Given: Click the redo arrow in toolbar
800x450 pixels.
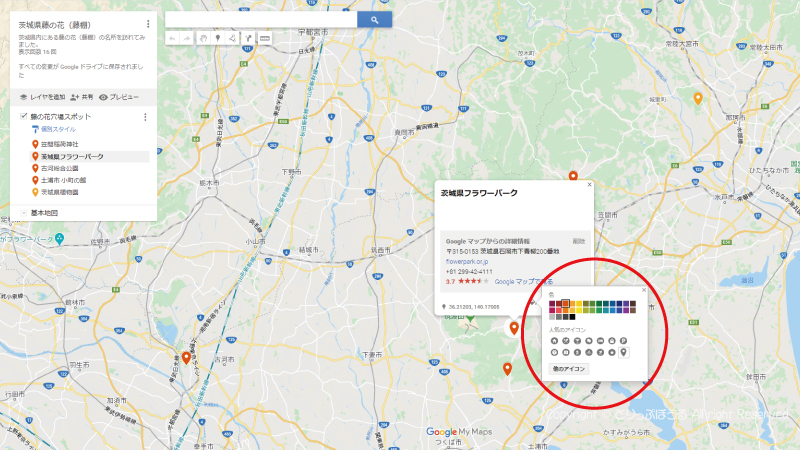Looking at the screenshot, I should (187, 38).
